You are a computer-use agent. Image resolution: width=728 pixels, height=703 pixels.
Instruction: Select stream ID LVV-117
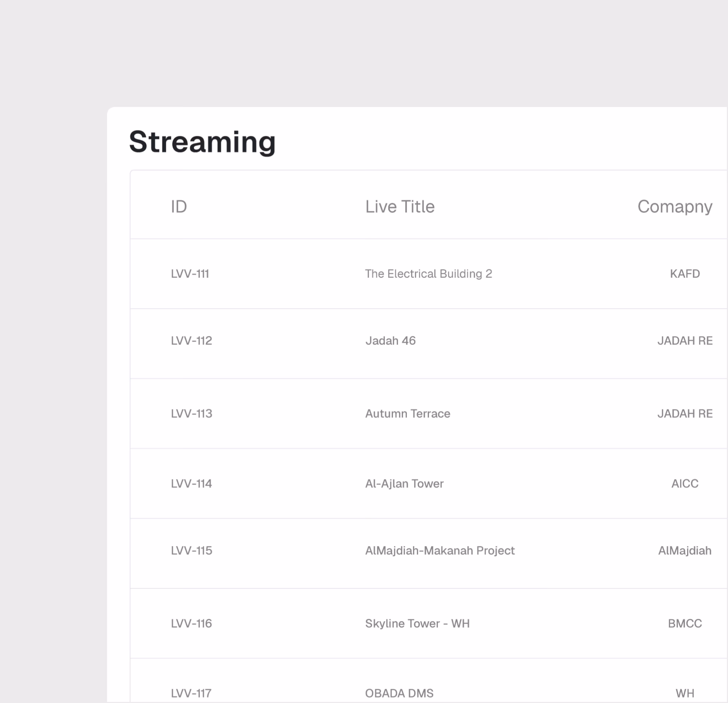coord(191,693)
